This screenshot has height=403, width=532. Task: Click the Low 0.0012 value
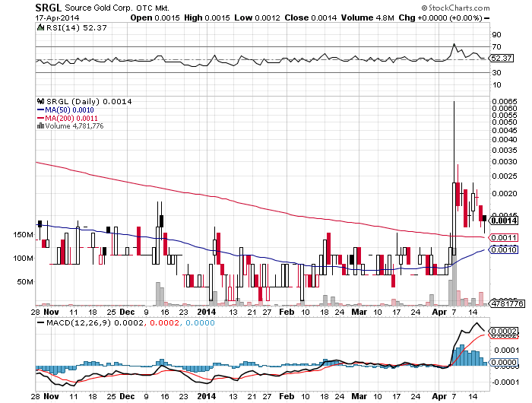(257, 18)
